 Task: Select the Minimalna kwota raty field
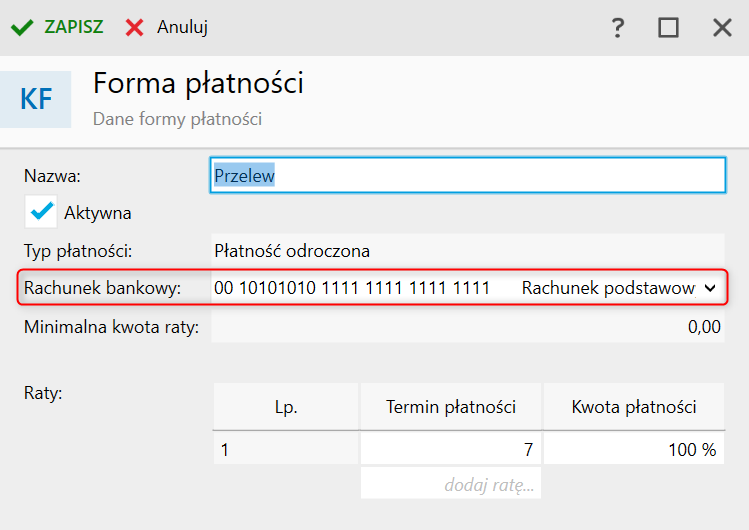(x=466, y=327)
